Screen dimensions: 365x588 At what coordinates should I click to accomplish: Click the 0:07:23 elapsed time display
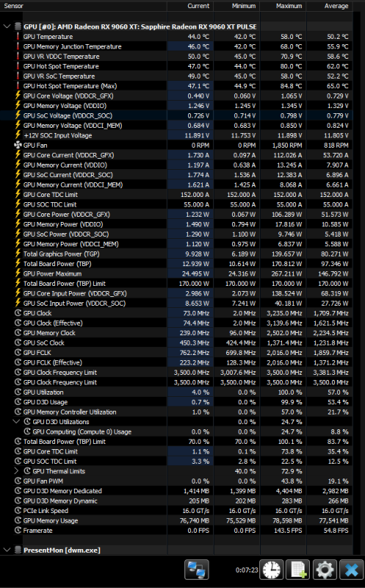(x=247, y=570)
